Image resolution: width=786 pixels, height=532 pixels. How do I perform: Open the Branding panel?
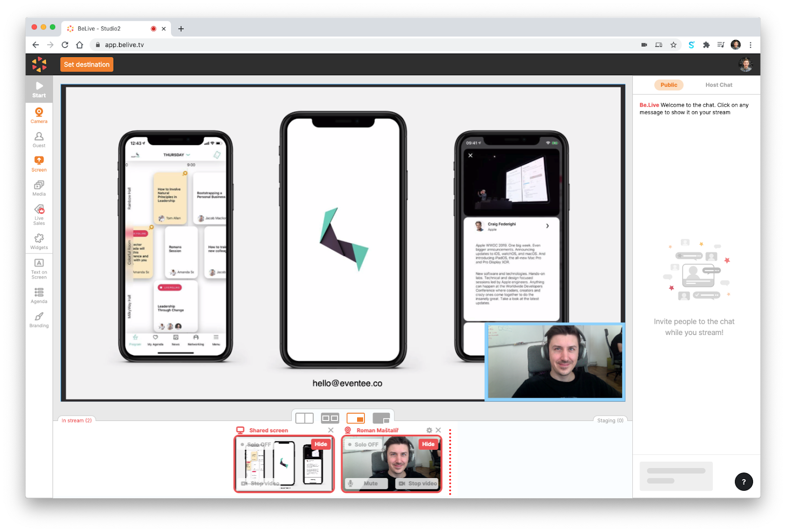click(39, 320)
